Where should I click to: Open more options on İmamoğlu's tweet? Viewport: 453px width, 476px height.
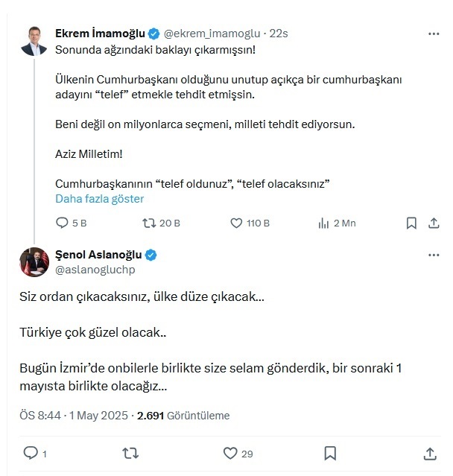point(433,34)
